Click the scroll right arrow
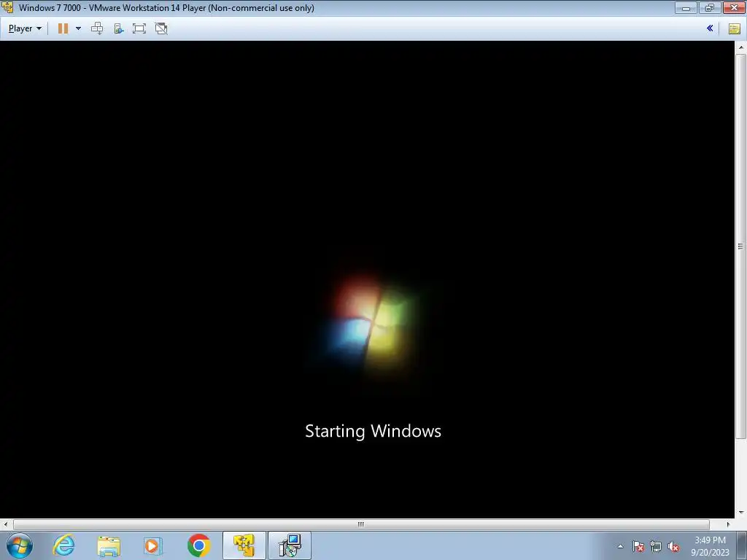 pyautogui.click(x=728, y=524)
